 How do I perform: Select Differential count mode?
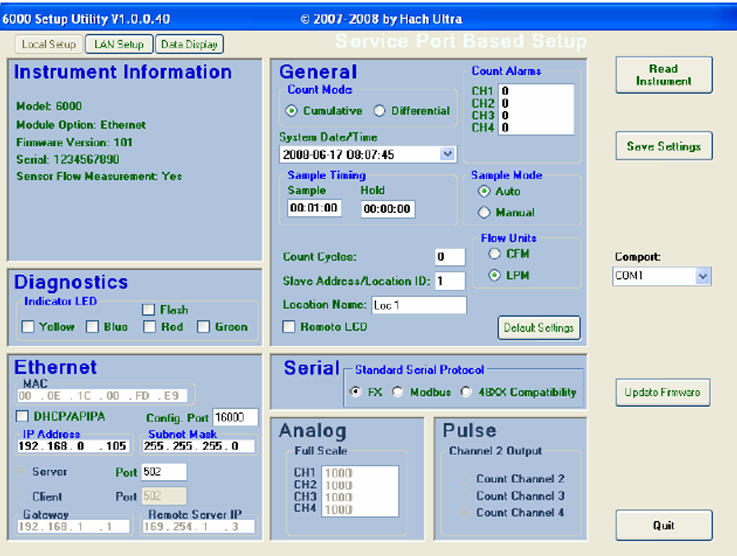tap(380, 111)
